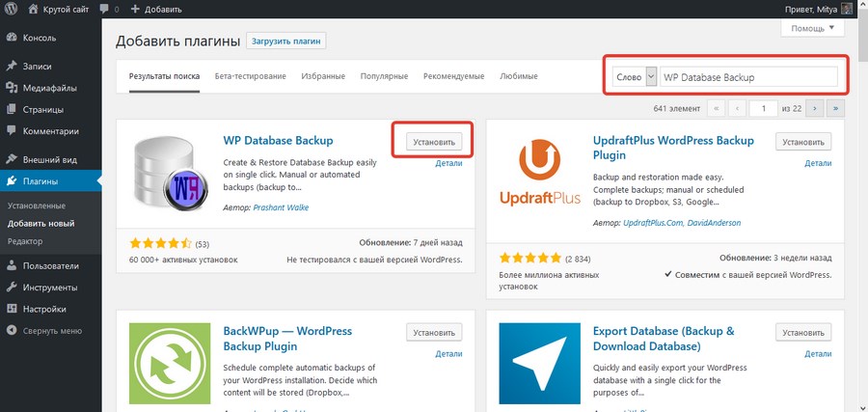Focus the plugin search input field

coord(749,77)
